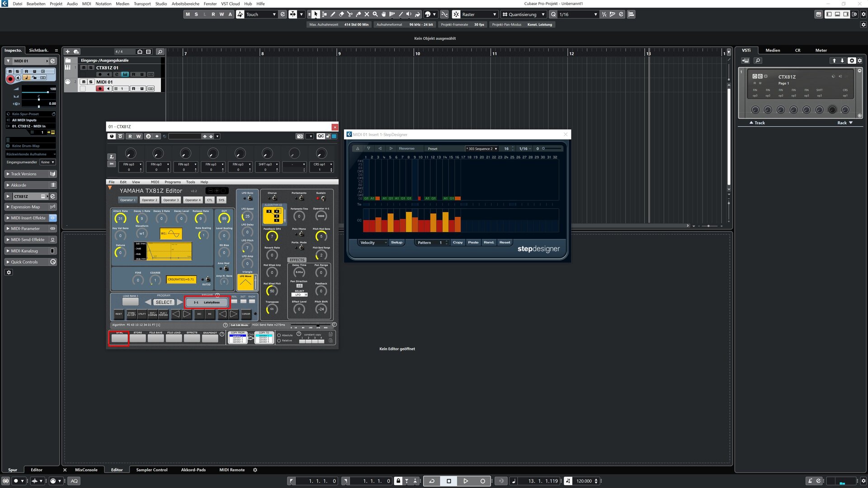Select the Play speaker tool
868x488 pixels.
pos(409,14)
